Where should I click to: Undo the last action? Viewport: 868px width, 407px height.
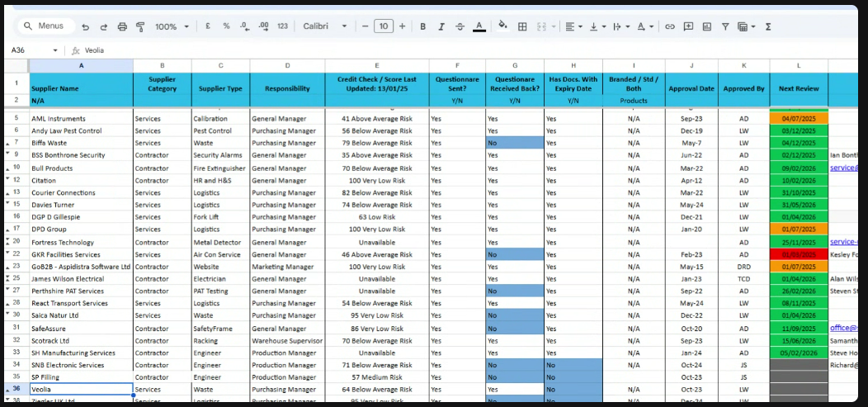(85, 26)
